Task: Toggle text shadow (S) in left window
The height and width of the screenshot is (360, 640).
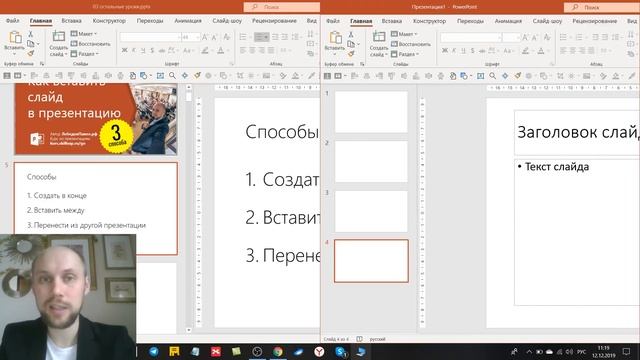Action: [152, 51]
